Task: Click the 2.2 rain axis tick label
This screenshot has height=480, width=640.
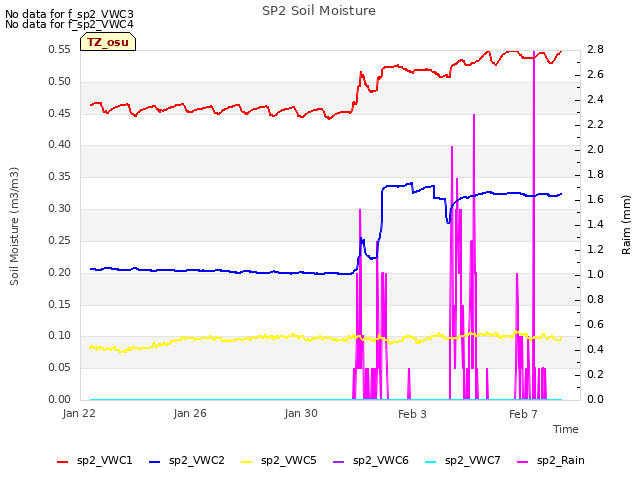Action: tap(595, 124)
